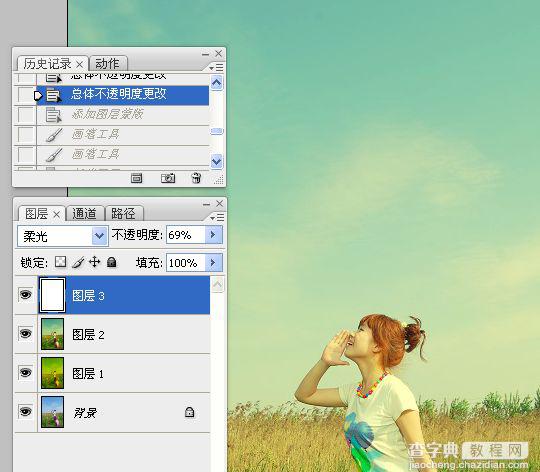540x472 pixels.
Task: Minimize the Layers panel
Action: pos(206,204)
